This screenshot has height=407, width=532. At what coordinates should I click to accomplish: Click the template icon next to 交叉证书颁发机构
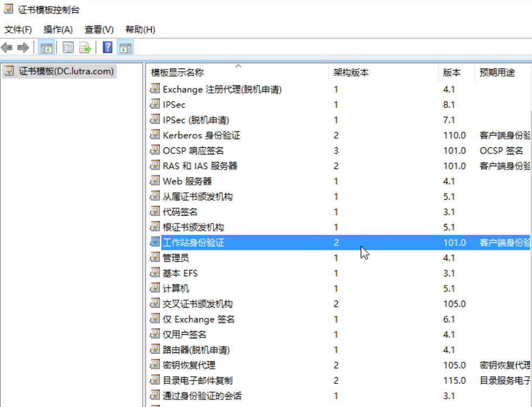(x=154, y=303)
